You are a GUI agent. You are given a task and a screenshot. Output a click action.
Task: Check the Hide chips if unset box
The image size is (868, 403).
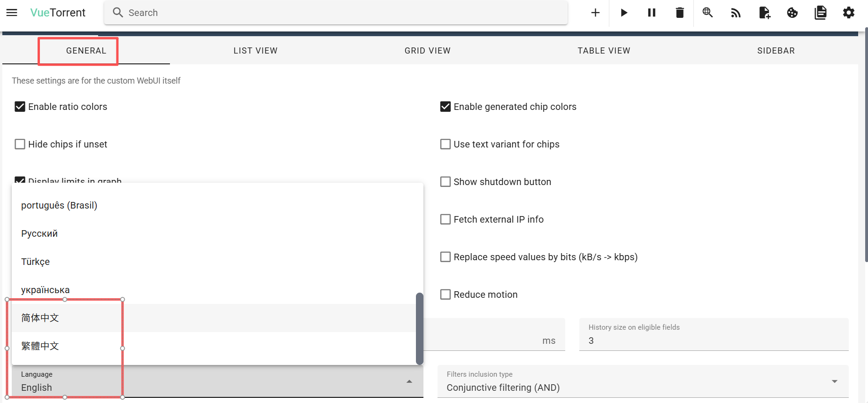click(20, 144)
